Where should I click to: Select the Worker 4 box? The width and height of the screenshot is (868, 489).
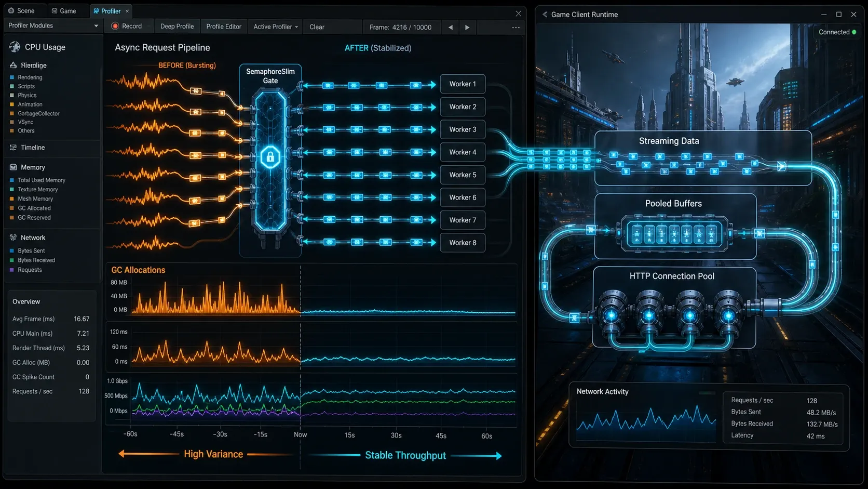pos(463,152)
